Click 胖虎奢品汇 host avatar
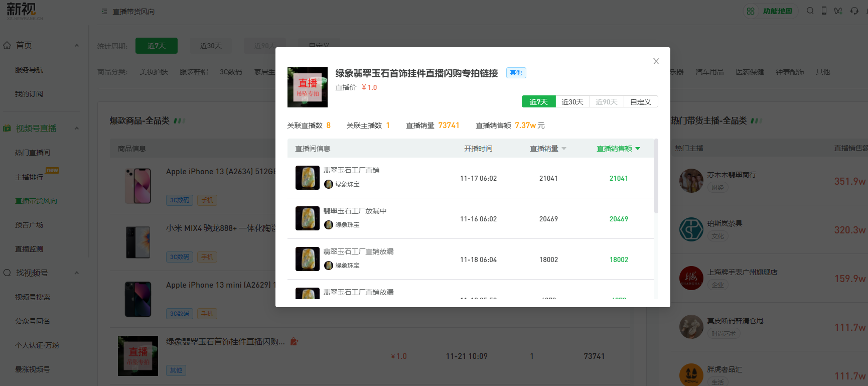Image resolution: width=868 pixels, height=386 pixels. 691,374
